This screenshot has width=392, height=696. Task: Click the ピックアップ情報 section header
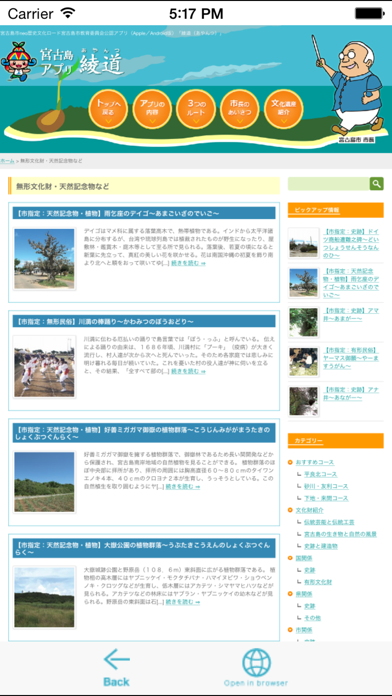click(336, 210)
